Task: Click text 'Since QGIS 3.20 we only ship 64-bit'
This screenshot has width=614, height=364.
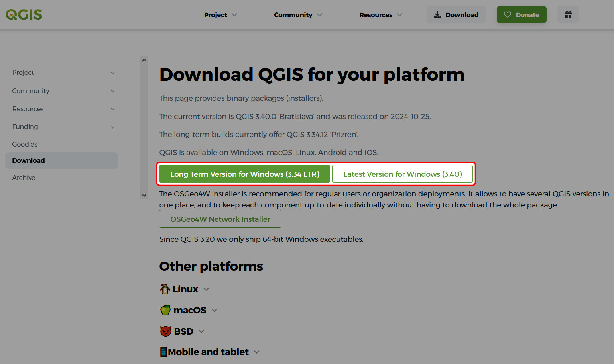Action: pos(261,239)
